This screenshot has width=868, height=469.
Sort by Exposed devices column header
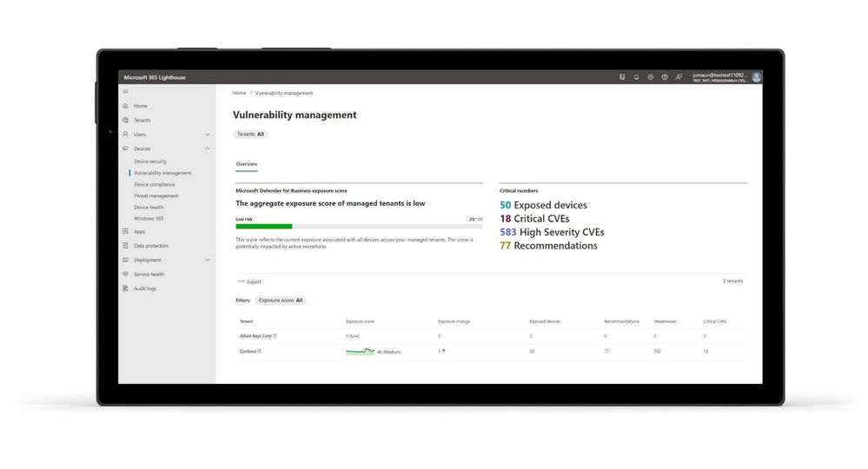[x=545, y=321]
